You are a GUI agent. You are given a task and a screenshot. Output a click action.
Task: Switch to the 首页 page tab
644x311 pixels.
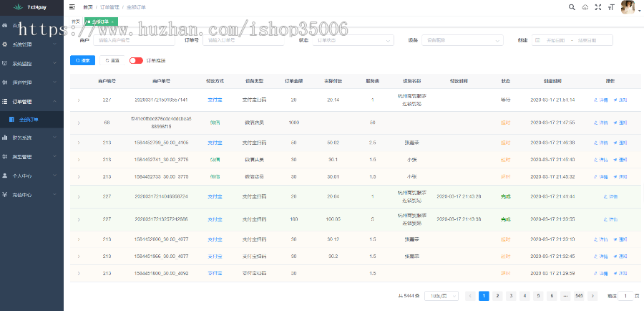coord(76,21)
